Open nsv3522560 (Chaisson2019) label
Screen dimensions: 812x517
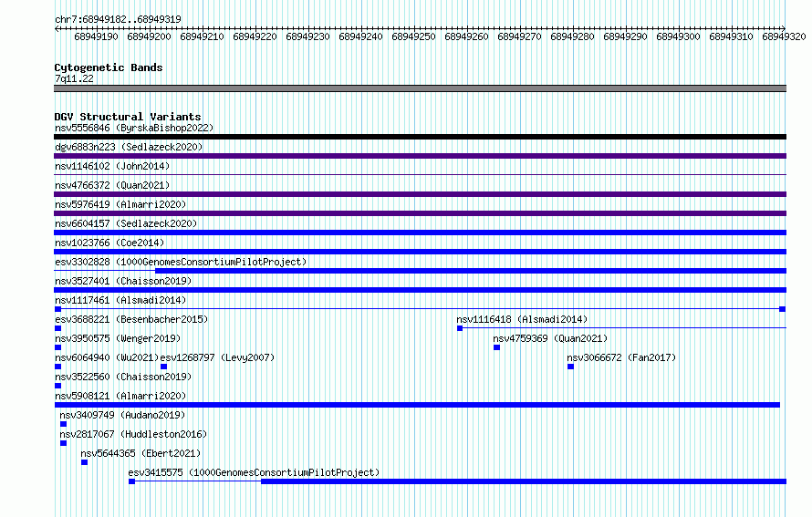click(123, 377)
